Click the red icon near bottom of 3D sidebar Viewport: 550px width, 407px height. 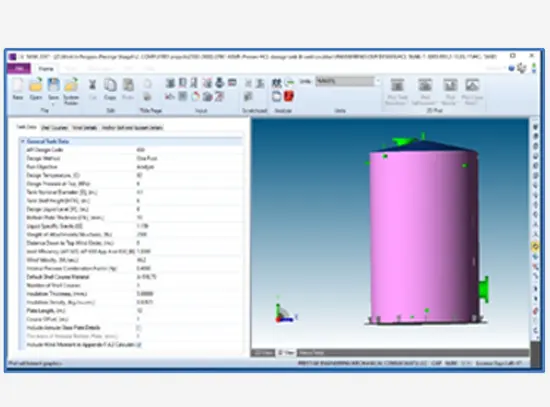click(535, 311)
